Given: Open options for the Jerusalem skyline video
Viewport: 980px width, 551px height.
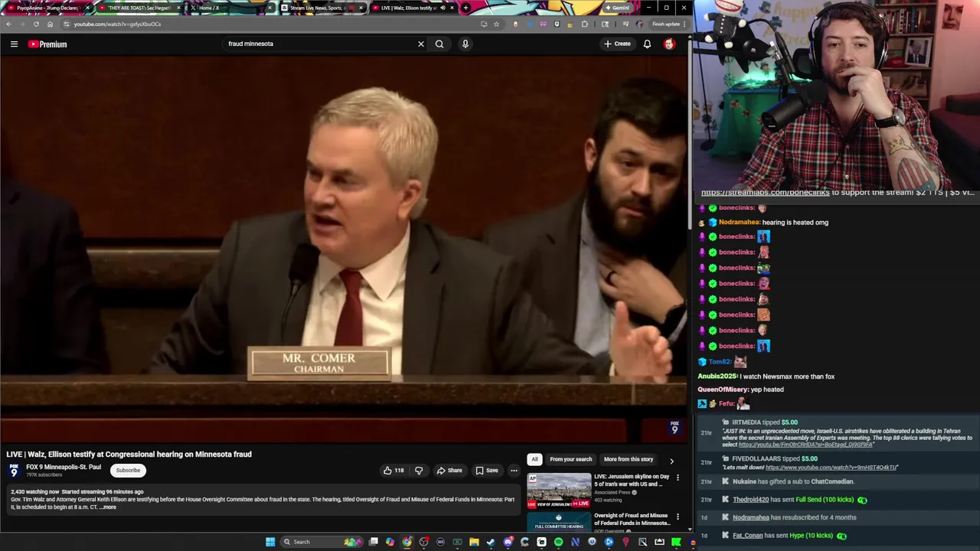Looking at the screenshot, I should (678, 478).
